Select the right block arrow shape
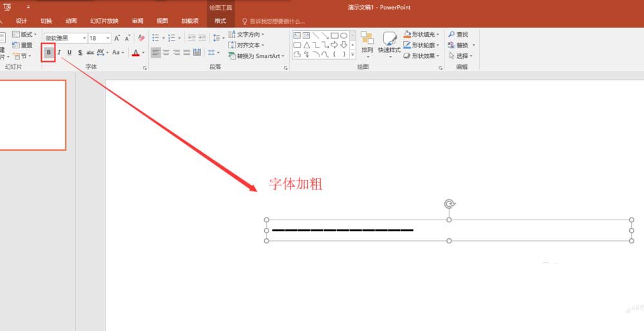Screen dimensions: 644x331 click(334, 45)
